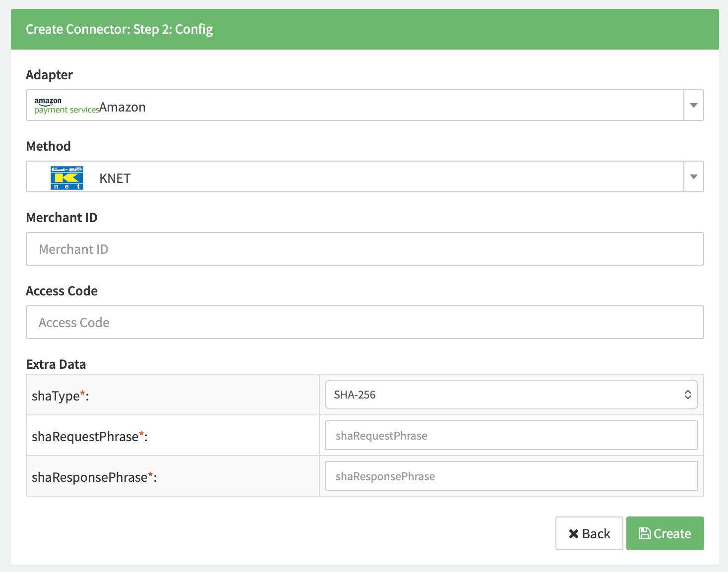Screen dimensions: 728x572
Task: Click the Amazon text in Adapter selector
Action: click(122, 107)
